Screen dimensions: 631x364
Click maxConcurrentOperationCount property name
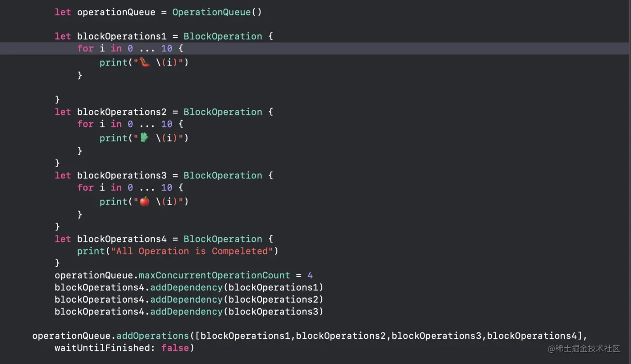(x=214, y=275)
